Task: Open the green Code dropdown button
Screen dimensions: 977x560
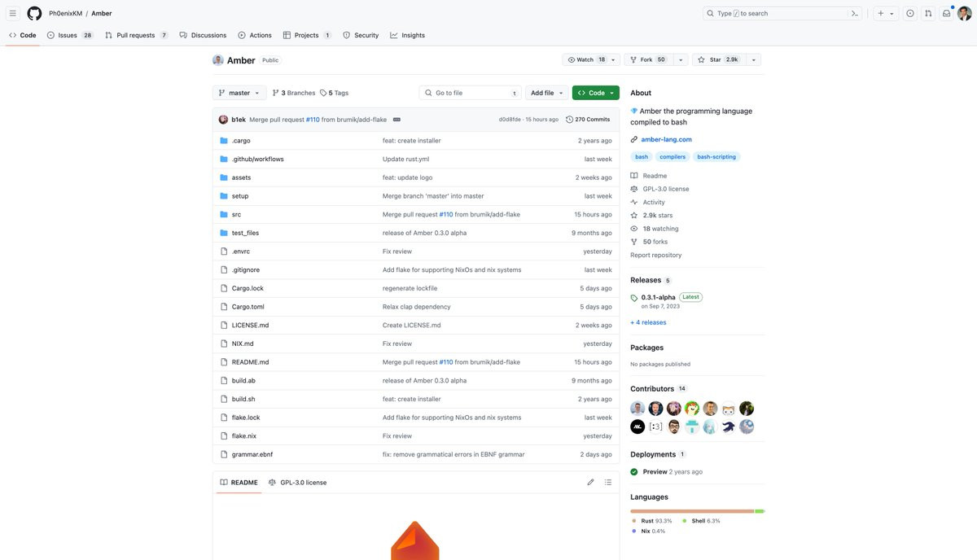Action: [x=595, y=93]
